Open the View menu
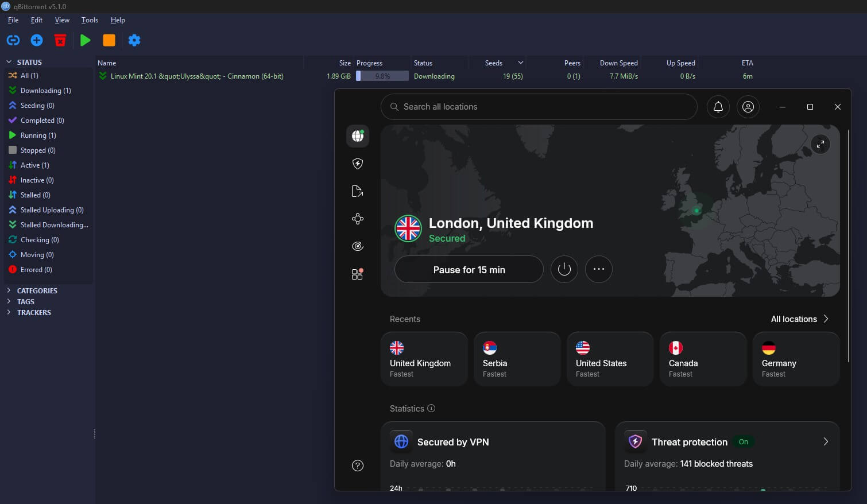This screenshot has width=867, height=504. (x=62, y=20)
